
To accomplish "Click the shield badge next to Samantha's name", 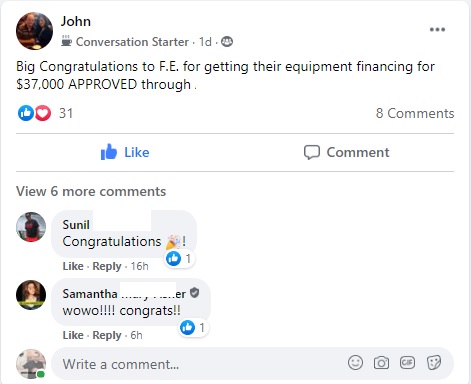I will click(195, 293).
